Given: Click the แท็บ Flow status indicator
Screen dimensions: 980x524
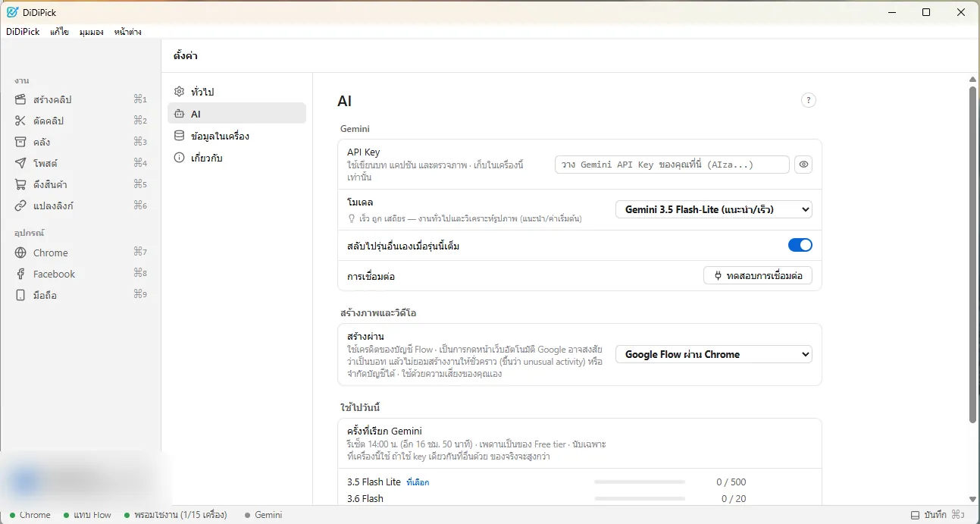Looking at the screenshot, I should [88, 515].
